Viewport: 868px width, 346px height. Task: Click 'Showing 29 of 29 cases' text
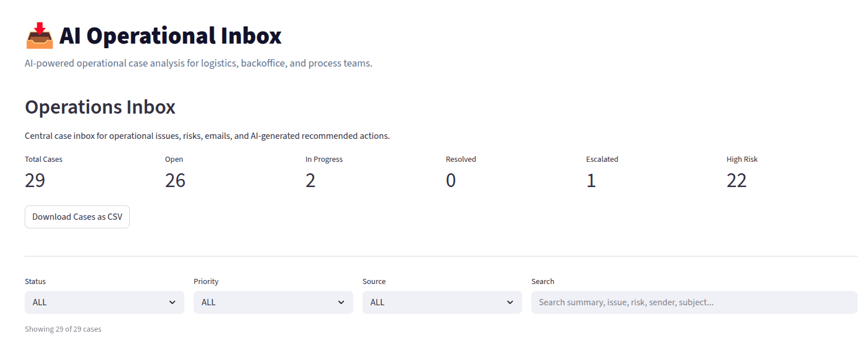click(x=63, y=329)
